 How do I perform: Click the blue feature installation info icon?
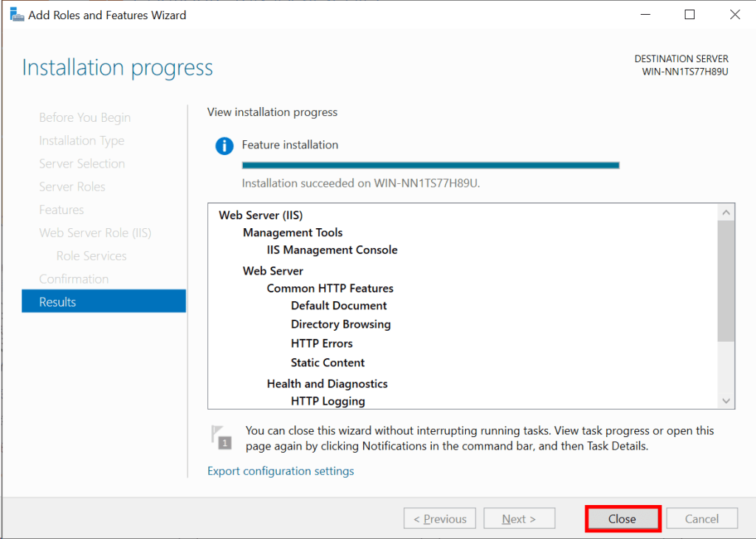pyautogui.click(x=224, y=145)
